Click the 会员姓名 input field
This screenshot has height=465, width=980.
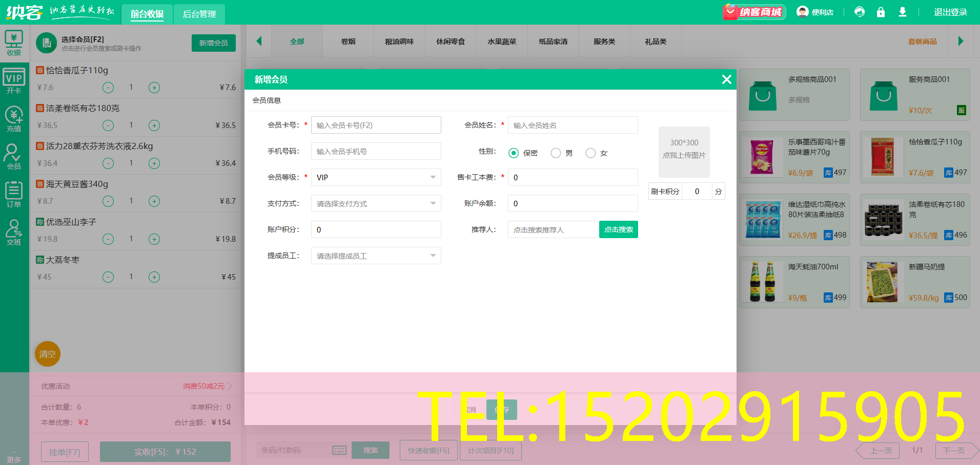tap(573, 125)
